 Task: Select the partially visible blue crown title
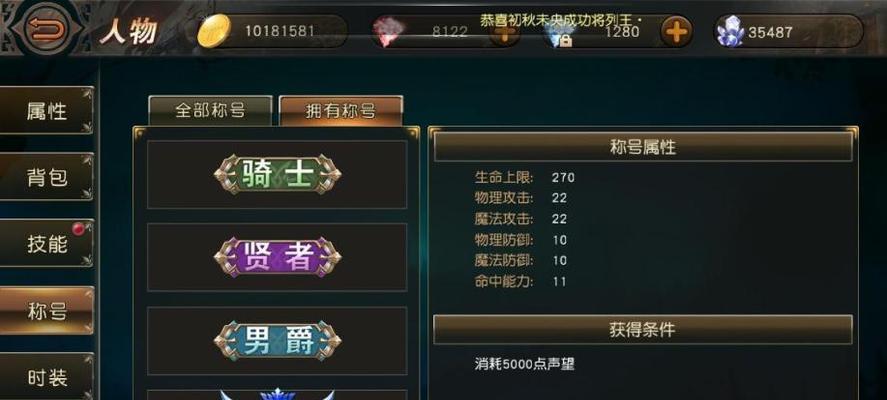(277, 394)
